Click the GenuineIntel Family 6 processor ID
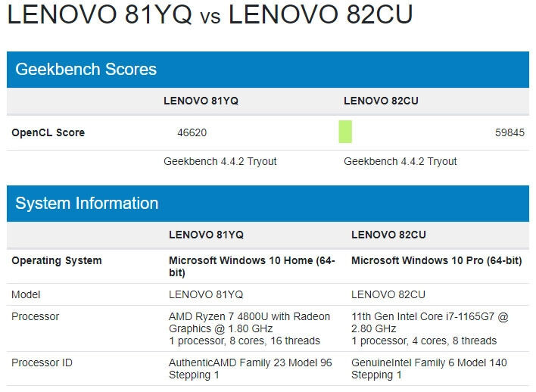 click(429, 369)
